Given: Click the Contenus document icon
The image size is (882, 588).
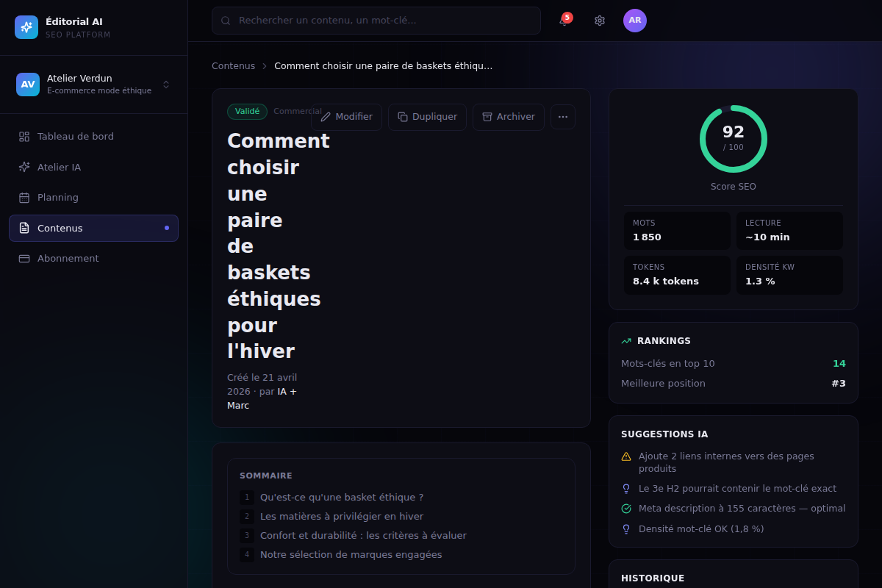Looking at the screenshot, I should pos(24,228).
